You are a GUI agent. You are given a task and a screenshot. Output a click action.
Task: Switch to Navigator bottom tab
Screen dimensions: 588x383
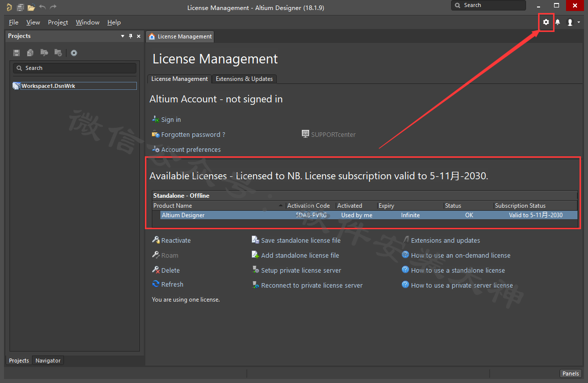[48, 361]
